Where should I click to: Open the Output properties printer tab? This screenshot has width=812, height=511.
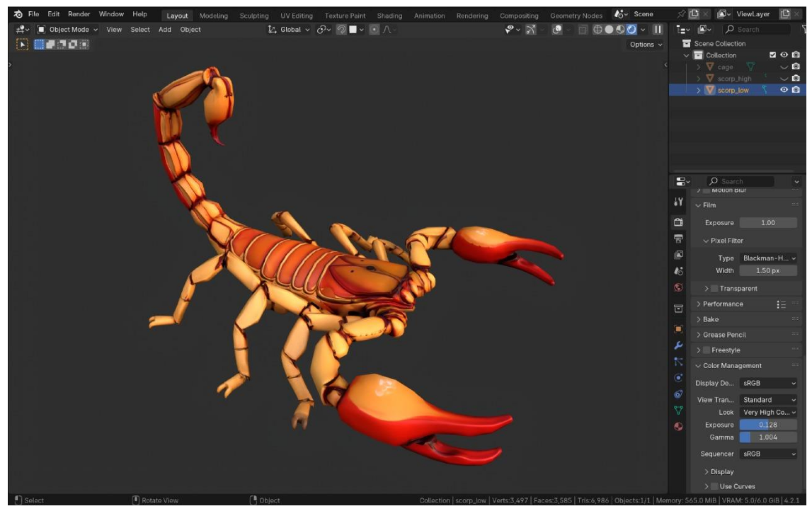tap(678, 239)
